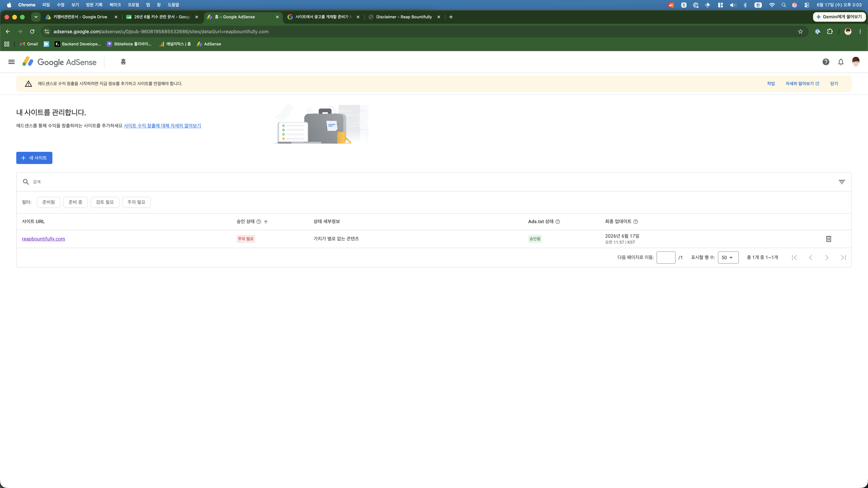Open Wi-Fi status in macOS menu bar

[772, 5]
